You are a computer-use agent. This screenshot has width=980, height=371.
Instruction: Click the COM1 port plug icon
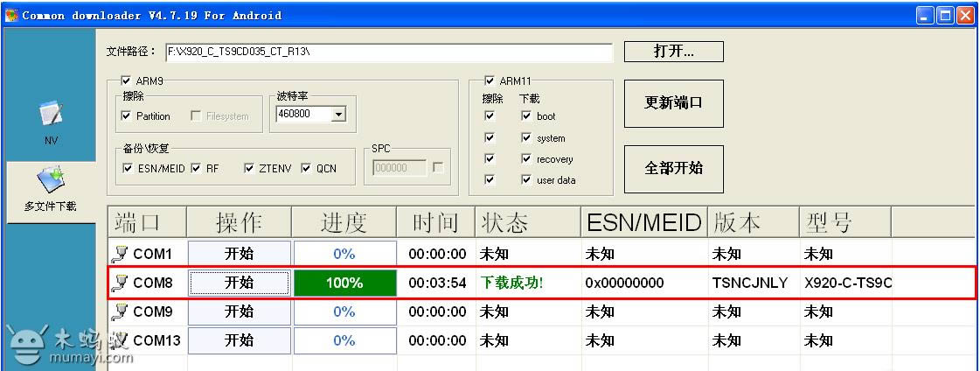click(122, 255)
